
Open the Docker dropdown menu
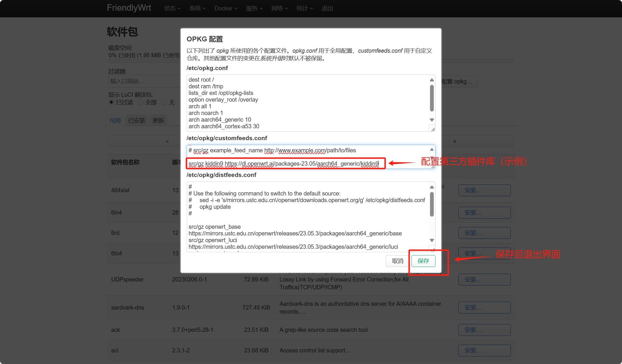[x=226, y=8]
